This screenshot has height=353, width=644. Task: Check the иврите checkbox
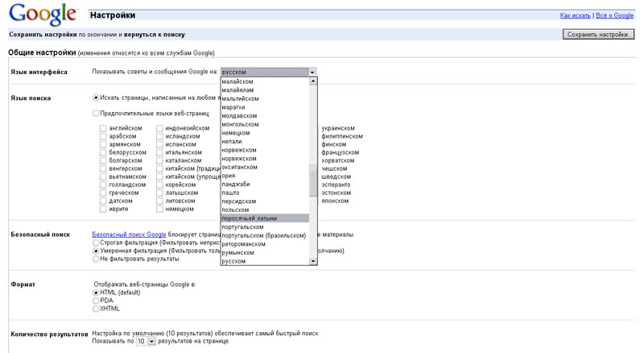coord(103,209)
